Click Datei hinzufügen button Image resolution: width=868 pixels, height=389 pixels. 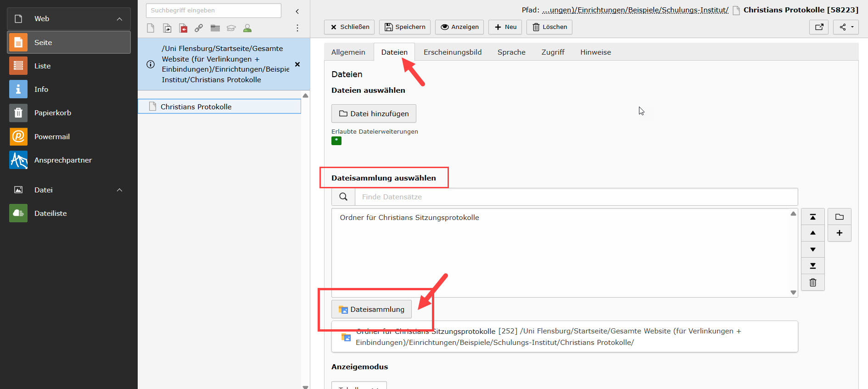374,114
